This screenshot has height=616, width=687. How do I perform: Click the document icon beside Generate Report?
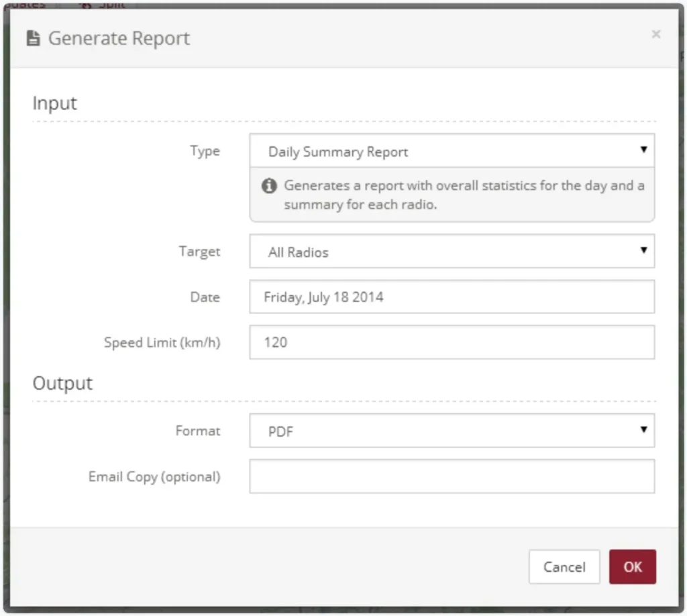(34, 38)
